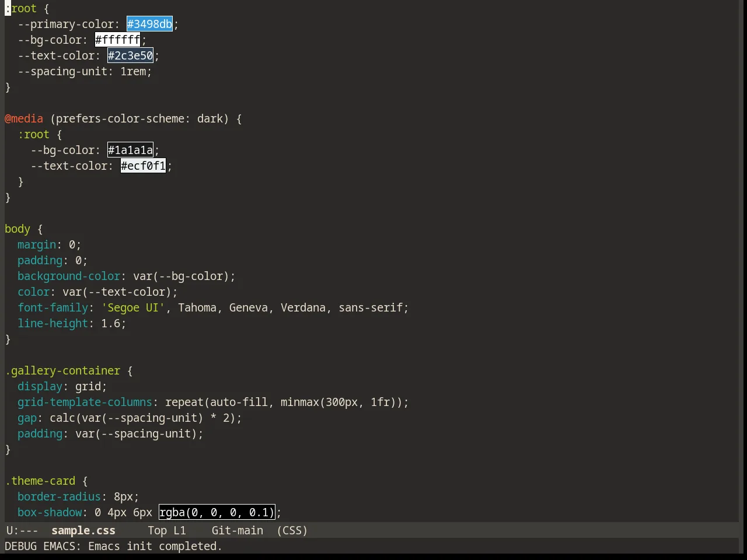Click the rgba(0, 0, 0, 0.1) shadow color
Screen dimensions: 747x560
pos(217,512)
